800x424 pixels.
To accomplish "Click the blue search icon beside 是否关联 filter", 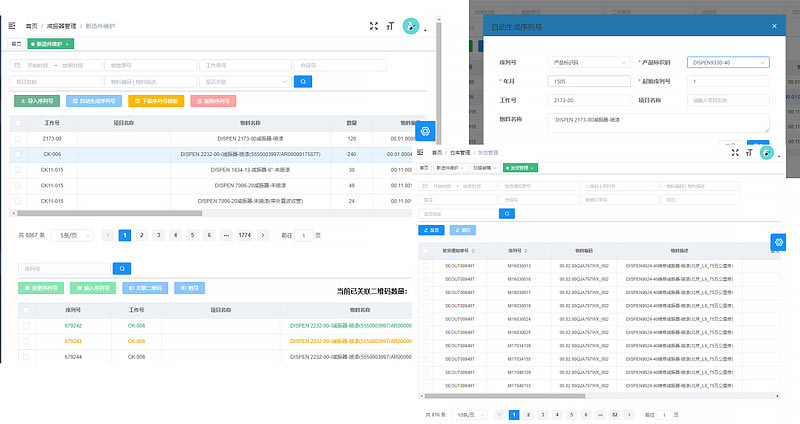I will 303,81.
